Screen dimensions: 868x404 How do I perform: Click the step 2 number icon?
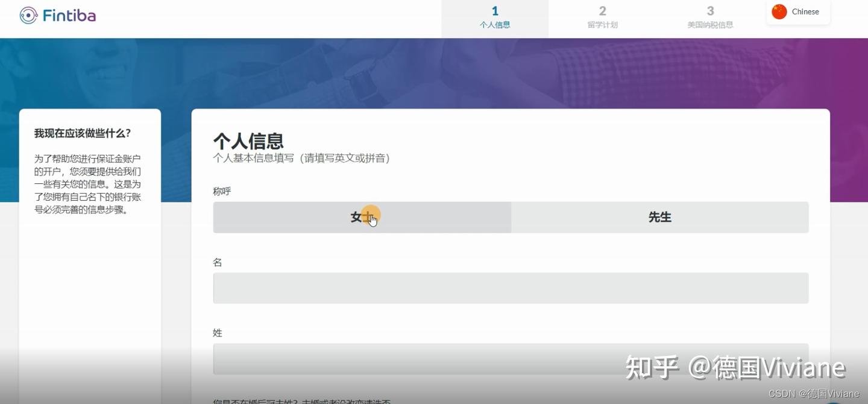(x=602, y=10)
